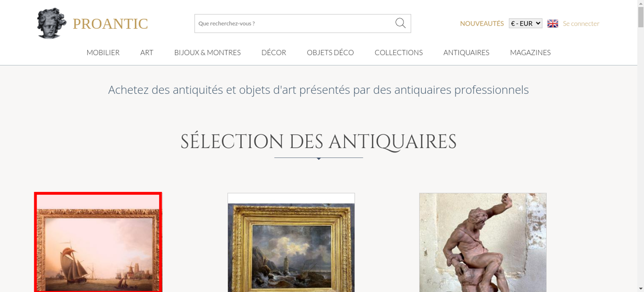Open the Mobilier menu
Screen dimensions: 644x292
103,52
